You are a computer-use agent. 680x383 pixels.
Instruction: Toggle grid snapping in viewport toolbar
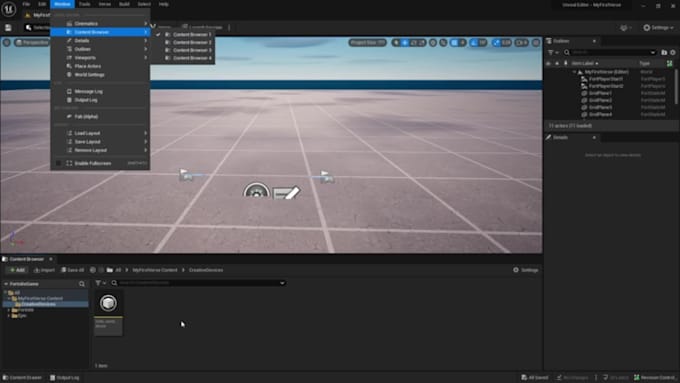(x=454, y=43)
